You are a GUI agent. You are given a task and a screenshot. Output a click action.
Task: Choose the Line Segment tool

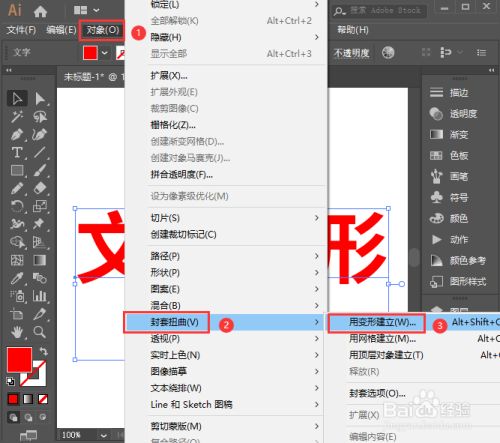[x=40, y=152]
